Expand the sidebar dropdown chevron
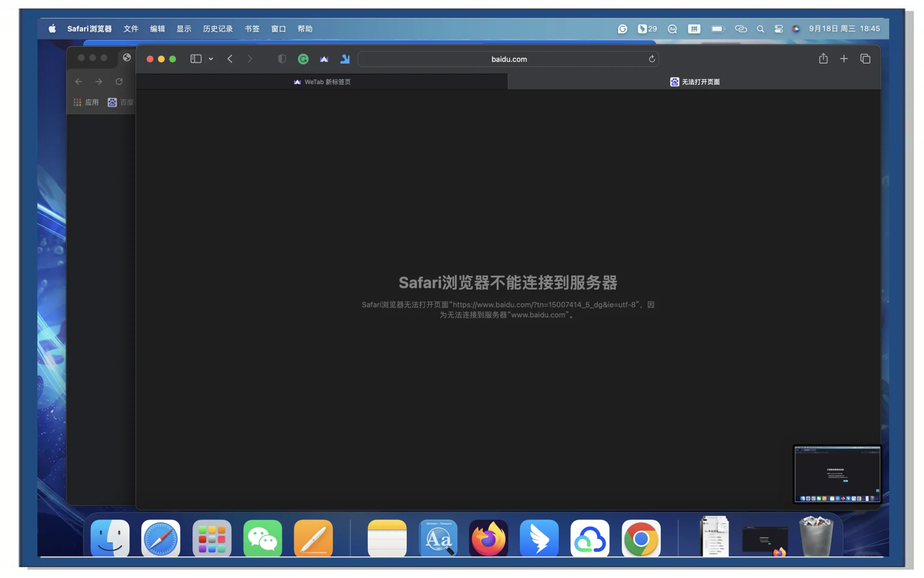 pyautogui.click(x=211, y=59)
